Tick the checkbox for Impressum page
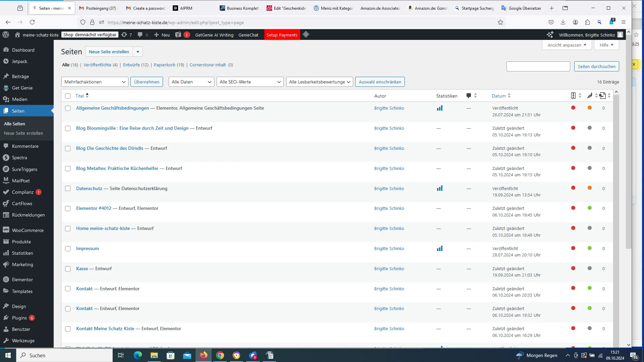 [68, 249]
